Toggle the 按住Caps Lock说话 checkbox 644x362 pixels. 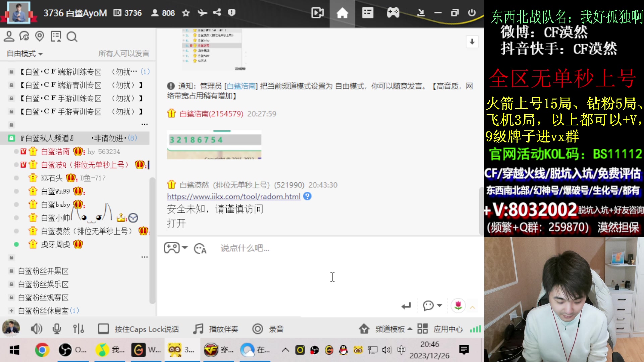[x=103, y=329]
